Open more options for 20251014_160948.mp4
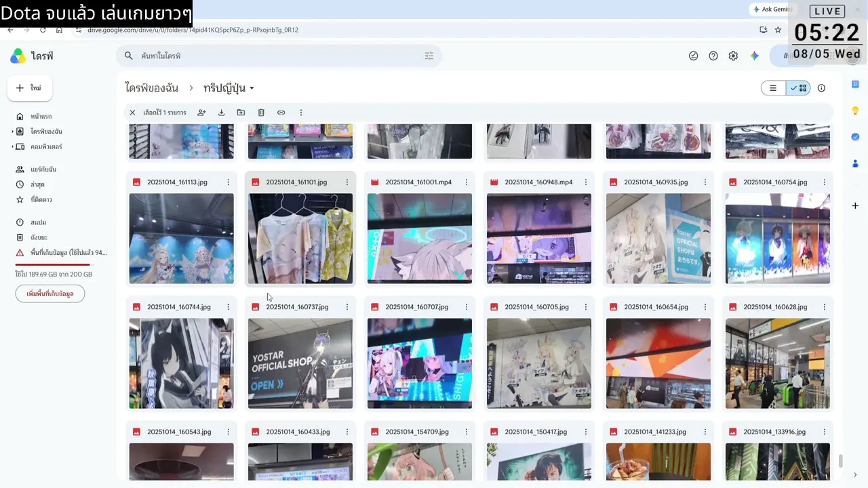Screen dimensions: 868x488 (x=586, y=182)
